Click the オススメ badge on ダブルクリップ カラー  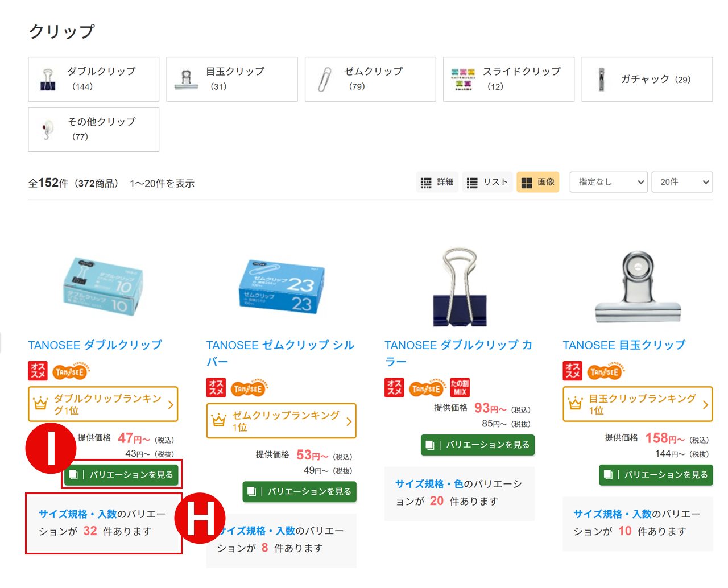tap(394, 388)
